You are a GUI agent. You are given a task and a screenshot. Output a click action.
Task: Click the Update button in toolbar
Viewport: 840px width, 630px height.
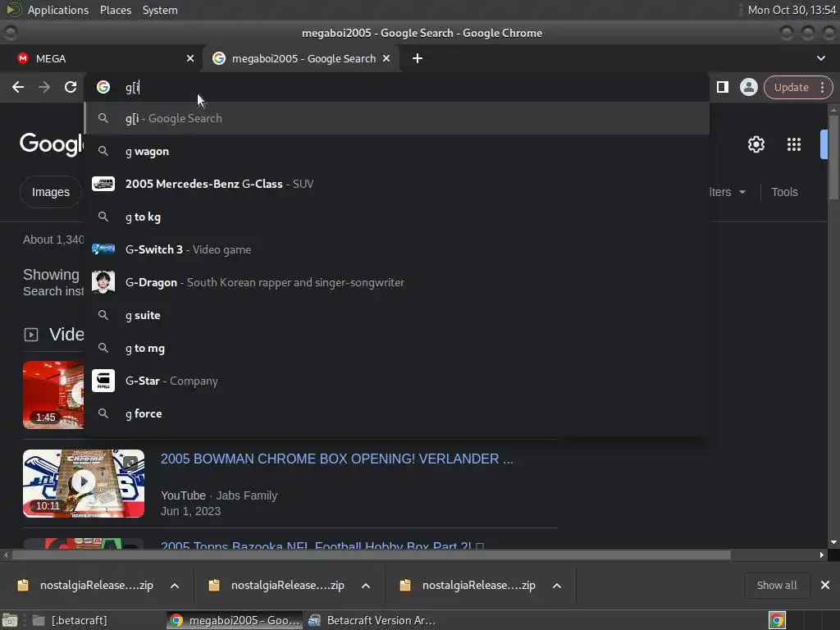(791, 87)
